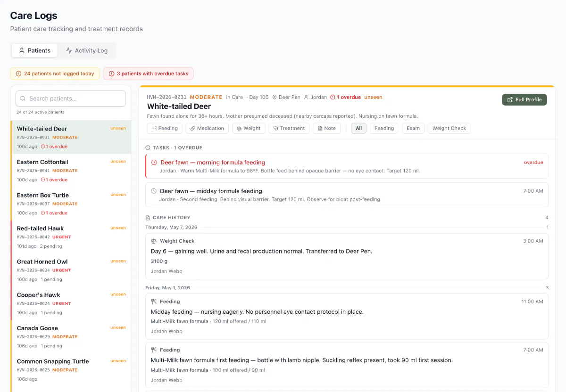
Task: Select Eastern Box Turtle patient
Action: 71,204
